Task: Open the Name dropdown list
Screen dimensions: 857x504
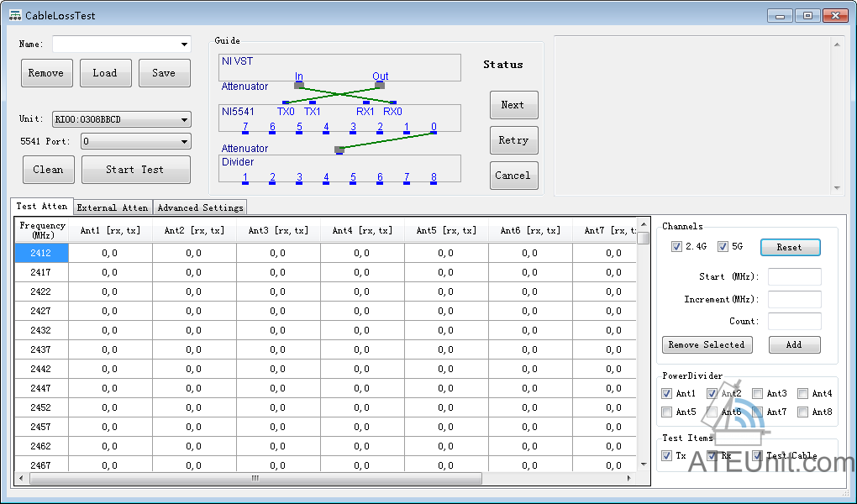Action: (x=184, y=45)
